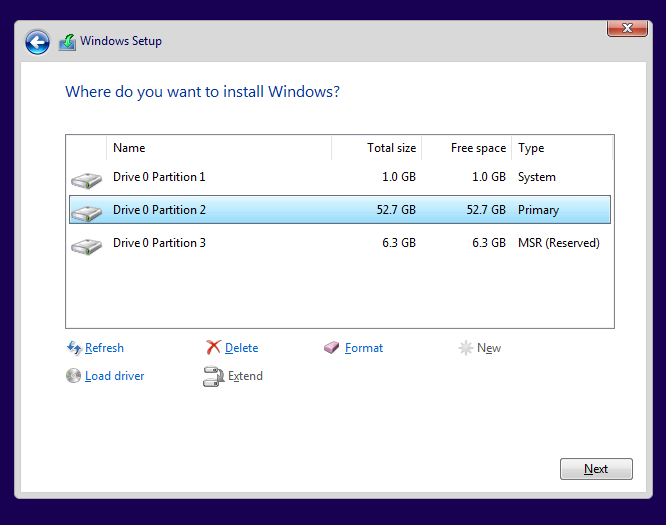Viewport: 666px width, 525px height.
Task: Click the Extend partition link
Action: point(246,376)
